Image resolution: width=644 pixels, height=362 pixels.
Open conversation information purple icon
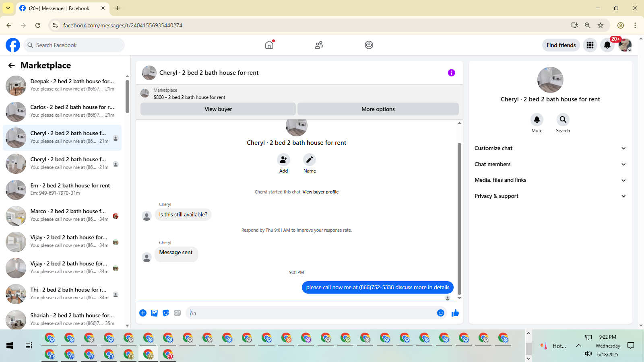click(x=452, y=73)
